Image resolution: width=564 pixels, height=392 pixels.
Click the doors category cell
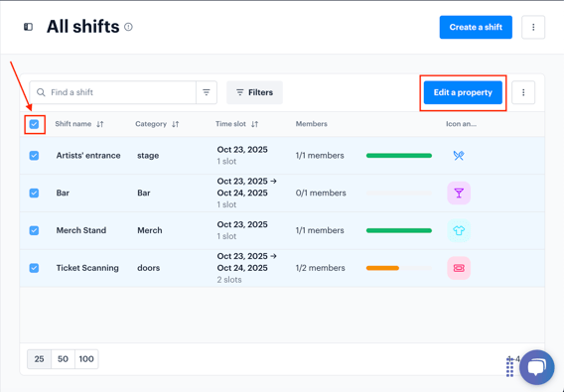[148, 268]
